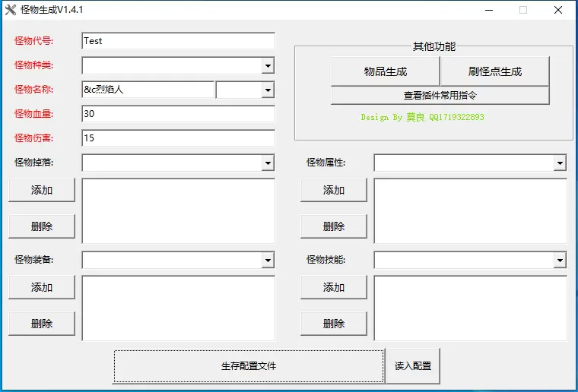The height and width of the screenshot is (392, 578).
Task: Click the 怪物血量 label
Action: pos(33,114)
